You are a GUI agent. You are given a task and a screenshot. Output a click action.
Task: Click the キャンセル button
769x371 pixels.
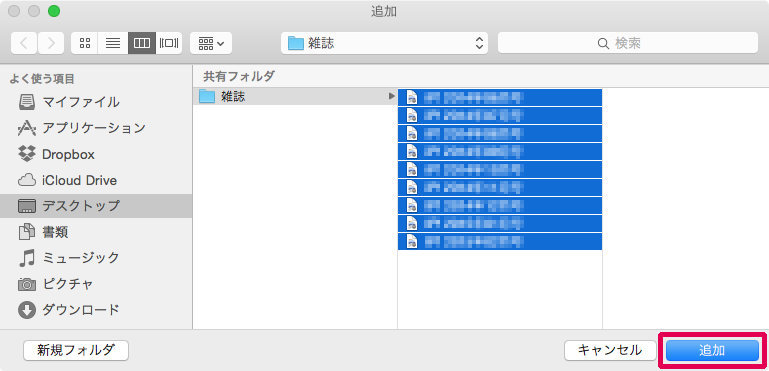click(x=610, y=350)
